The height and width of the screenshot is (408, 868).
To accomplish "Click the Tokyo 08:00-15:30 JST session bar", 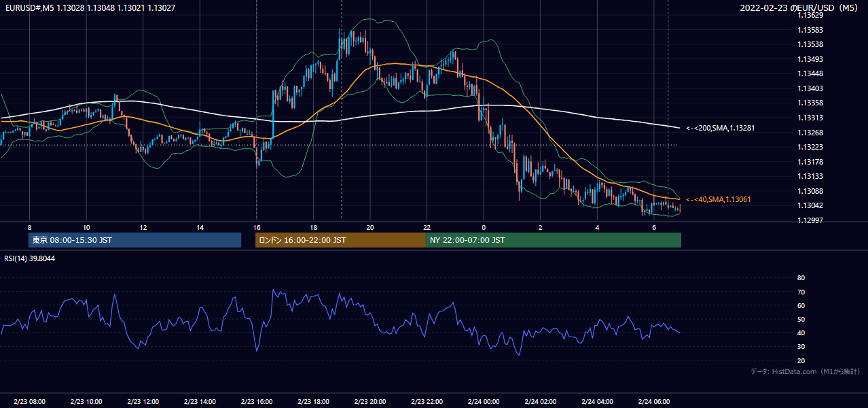I will coord(134,240).
